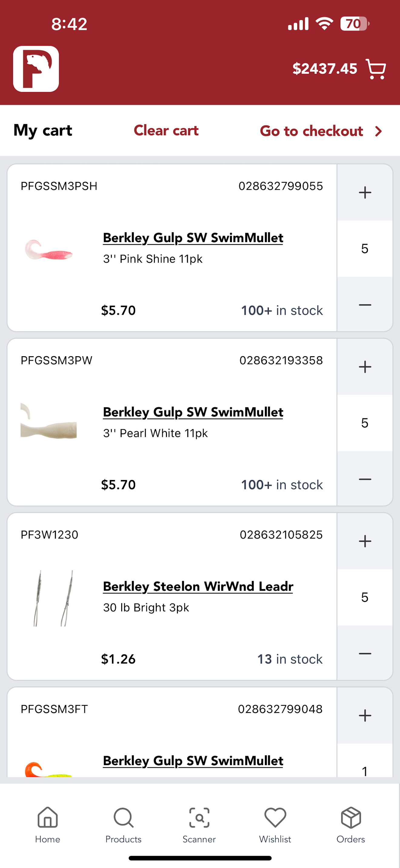Open the Wishlist heart icon
Viewport: 400px width, 868px height.
pyautogui.click(x=275, y=825)
